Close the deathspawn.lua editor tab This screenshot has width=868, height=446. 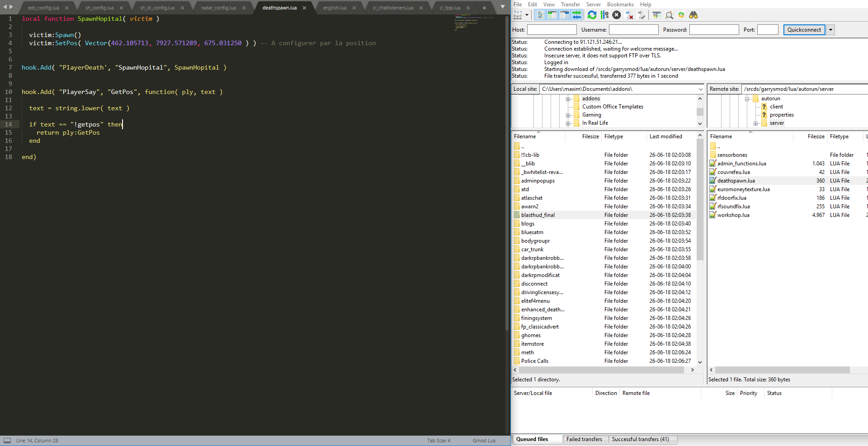click(x=304, y=8)
